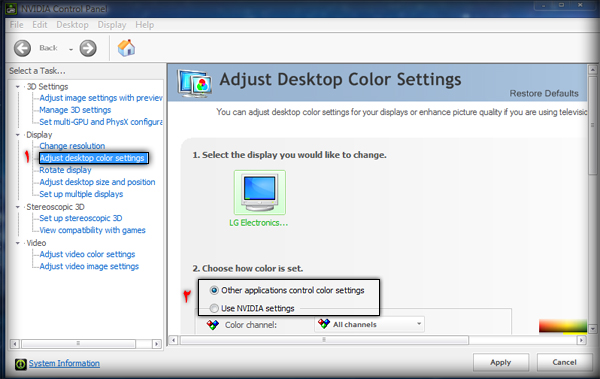Click the main panel scroll right arrow
The image size is (600, 379).
click(582, 340)
